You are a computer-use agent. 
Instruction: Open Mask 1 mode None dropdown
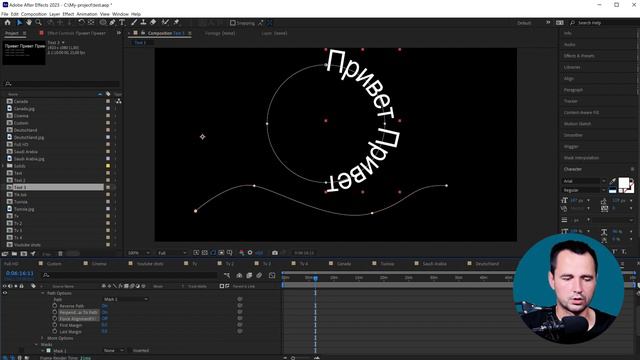pyautogui.click(x=114, y=351)
